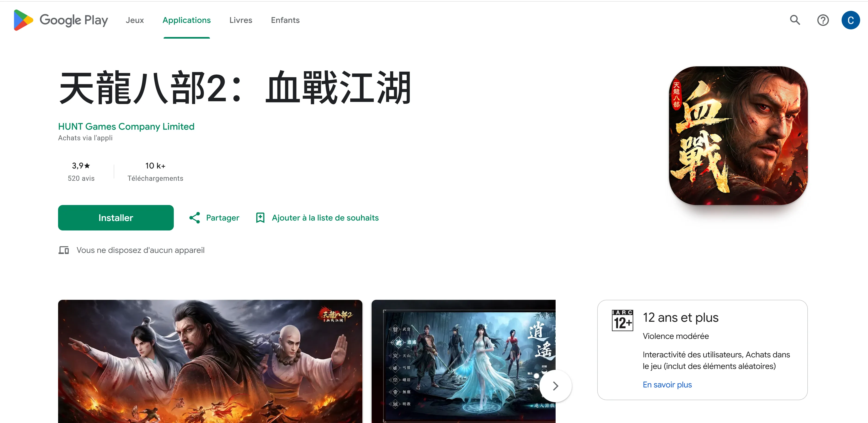868x423 pixels.
Task: Open the search magnifier icon
Action: coord(795,20)
